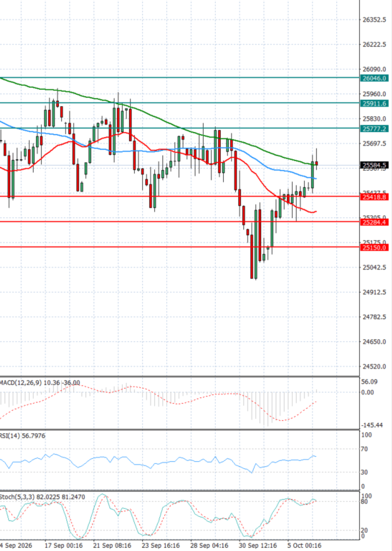Click the 25830.0 price scale value

tap(374, 119)
